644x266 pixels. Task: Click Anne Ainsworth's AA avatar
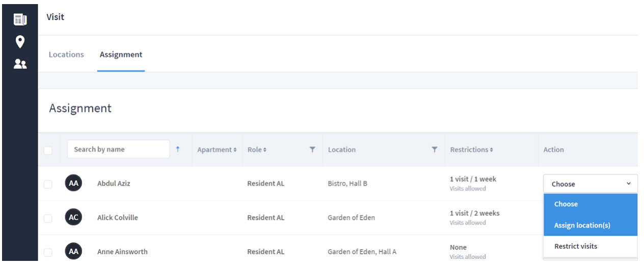tap(74, 252)
